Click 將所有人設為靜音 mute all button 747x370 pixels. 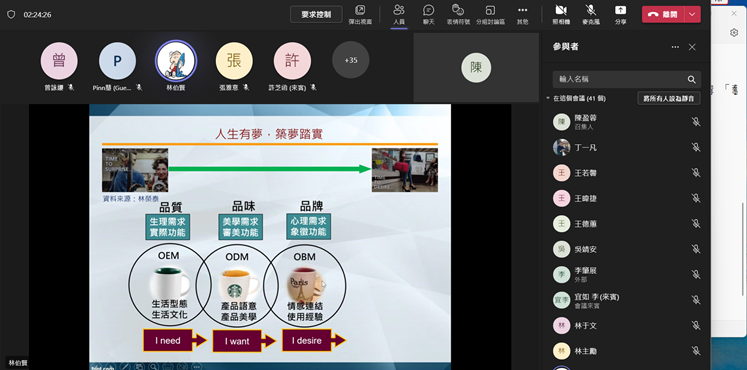tap(669, 99)
